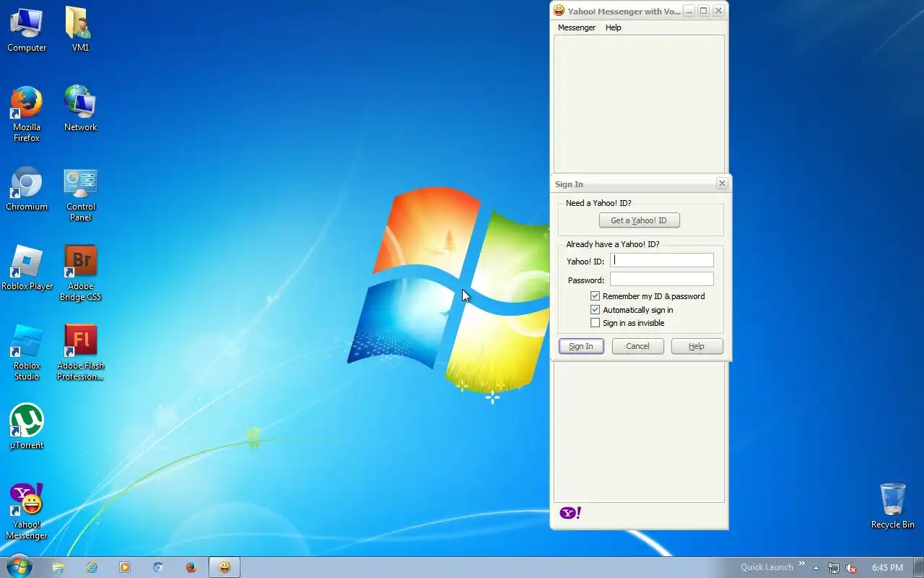Focus the Yahoo! ID field

662,261
